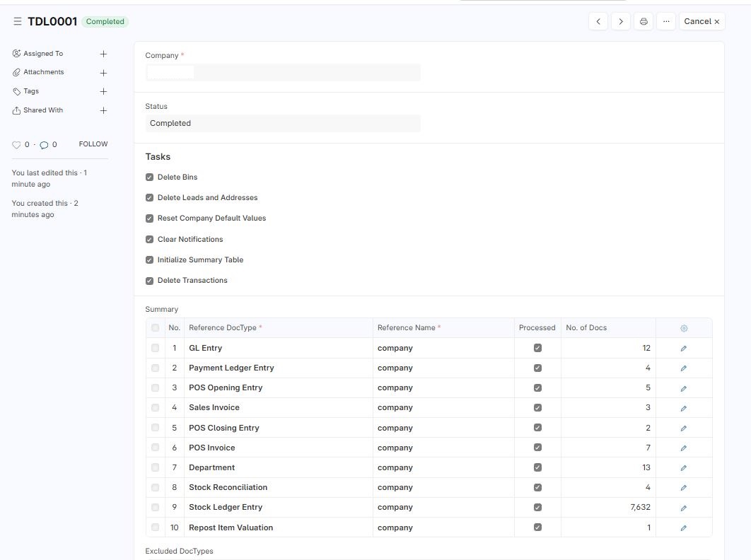This screenshot has width=751, height=560.
Task: Add attachment with Attachments plus icon
Action: (103, 73)
